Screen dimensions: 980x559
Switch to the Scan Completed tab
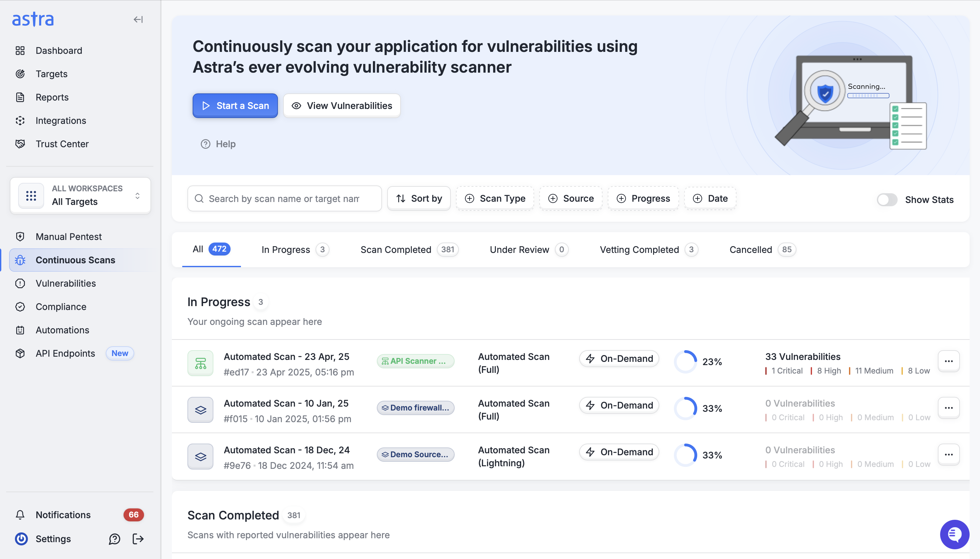pos(410,250)
